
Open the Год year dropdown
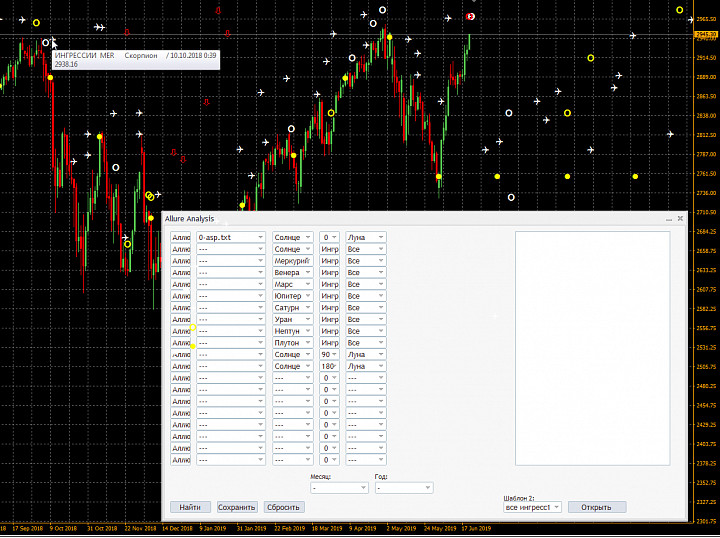click(404, 488)
